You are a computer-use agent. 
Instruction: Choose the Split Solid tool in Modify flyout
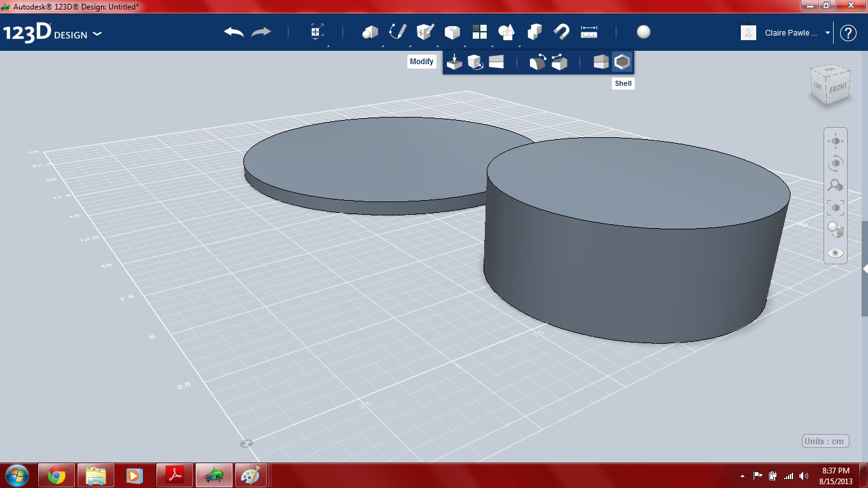[600, 62]
